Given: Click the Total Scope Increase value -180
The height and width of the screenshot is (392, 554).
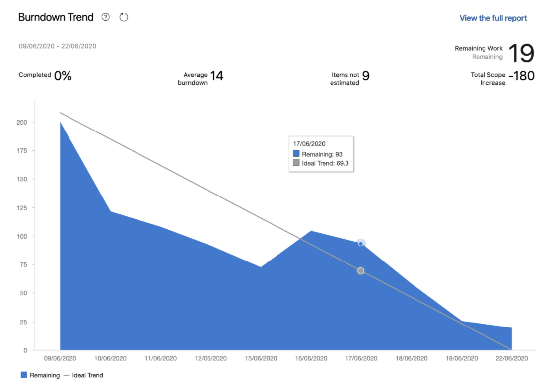Looking at the screenshot, I should coord(522,76).
